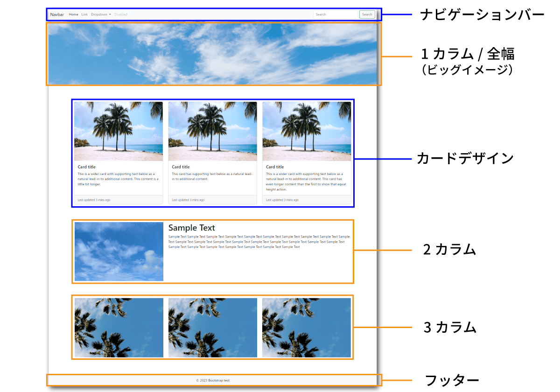Select the card text ending "equal height action."
560x392 pixels.
(306, 182)
